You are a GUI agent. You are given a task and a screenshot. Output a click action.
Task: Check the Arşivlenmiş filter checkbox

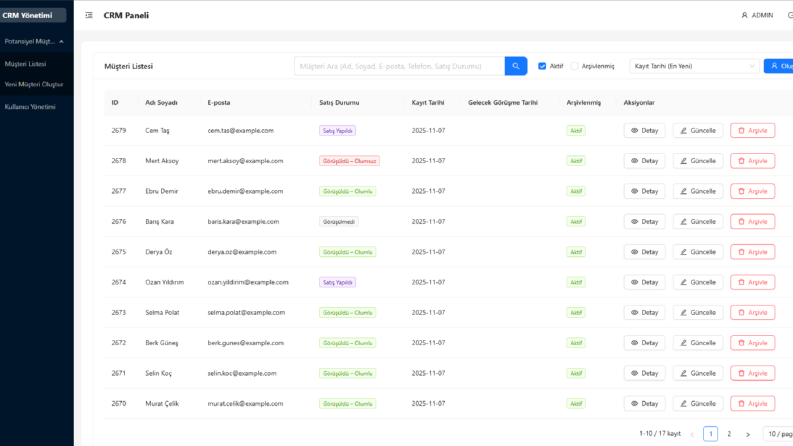[x=575, y=66]
